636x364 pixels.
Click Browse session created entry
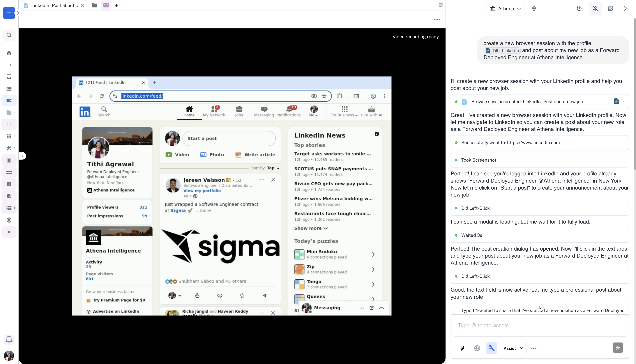[527, 102]
